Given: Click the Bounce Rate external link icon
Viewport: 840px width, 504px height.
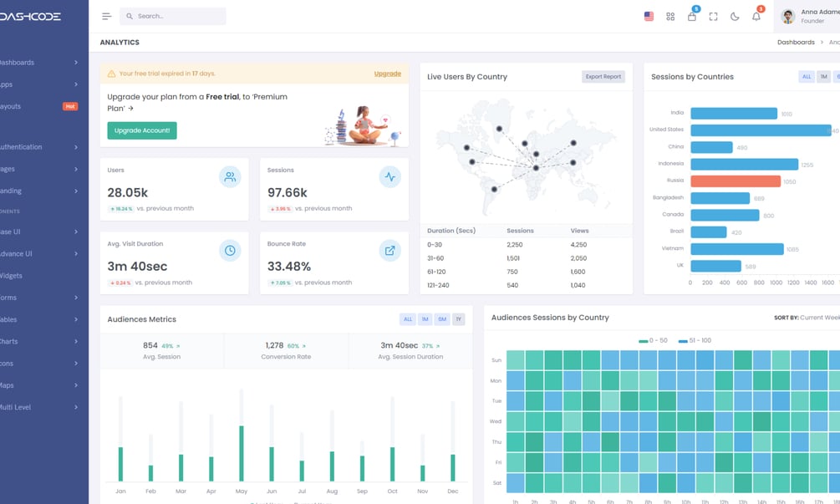Looking at the screenshot, I should 390,251.
